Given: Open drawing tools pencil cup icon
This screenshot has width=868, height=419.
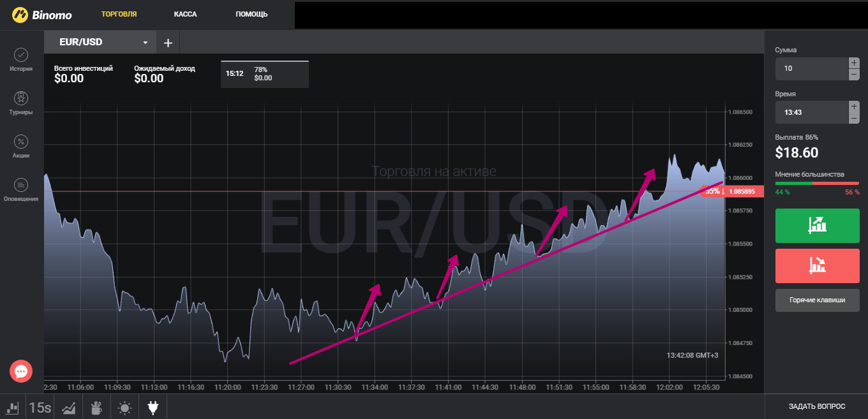Looking at the screenshot, I should pos(96,407).
